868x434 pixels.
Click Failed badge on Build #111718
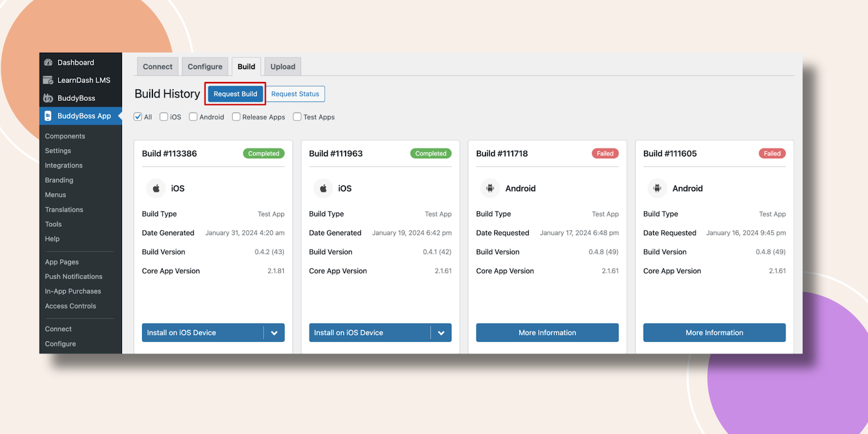(x=605, y=154)
